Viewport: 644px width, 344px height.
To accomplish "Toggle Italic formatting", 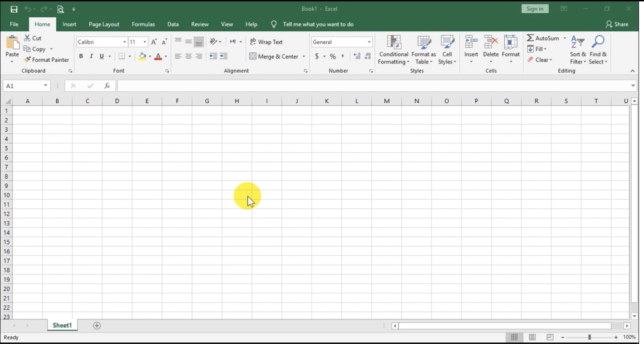I will click(91, 56).
